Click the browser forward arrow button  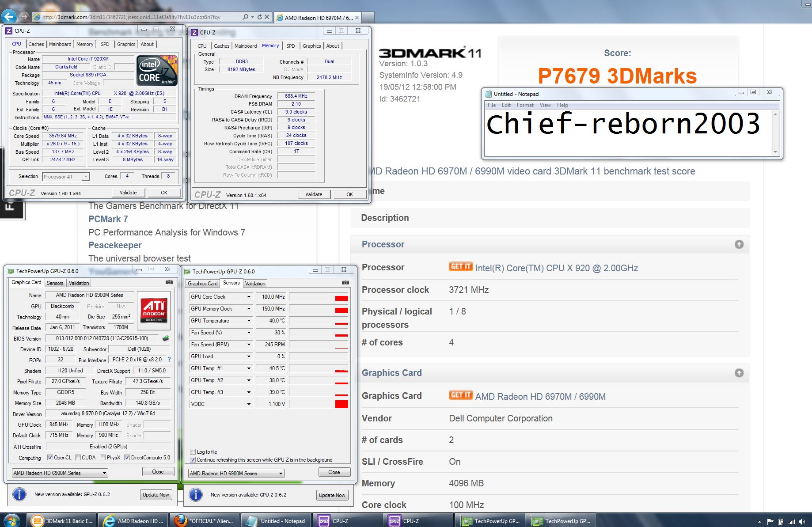click(x=24, y=17)
